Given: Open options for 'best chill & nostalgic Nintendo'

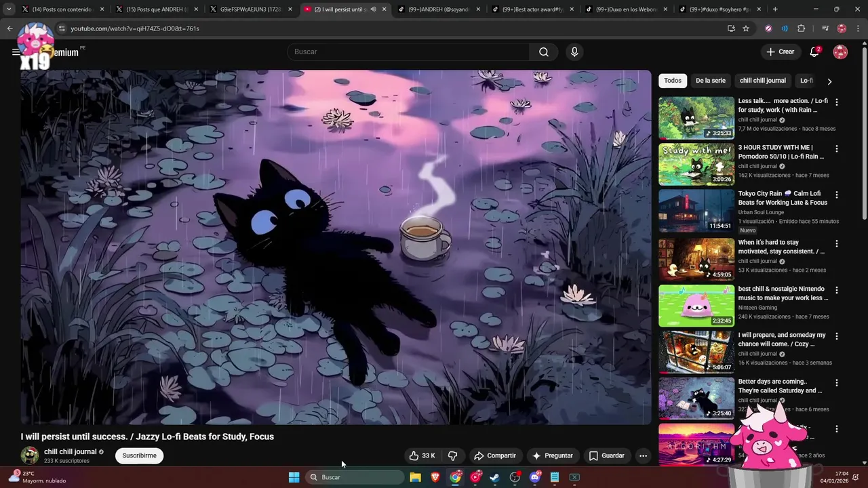Looking at the screenshot, I should (837, 290).
